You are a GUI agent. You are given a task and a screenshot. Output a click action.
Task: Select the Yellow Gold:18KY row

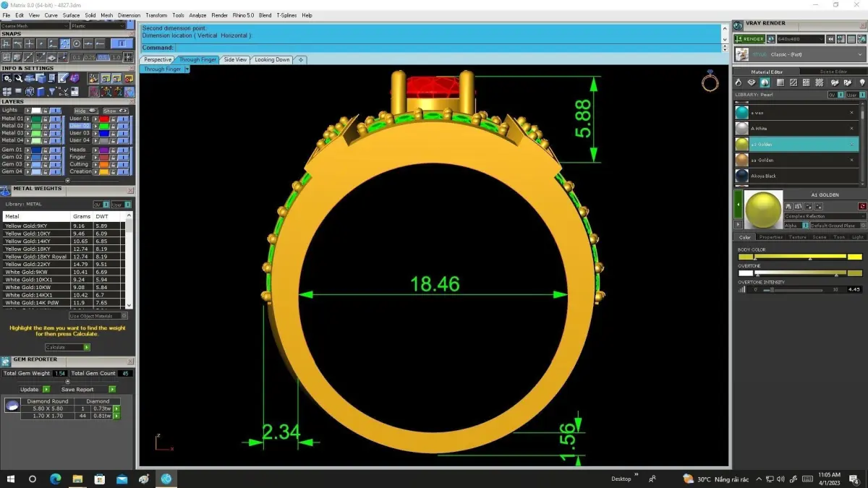(64, 249)
